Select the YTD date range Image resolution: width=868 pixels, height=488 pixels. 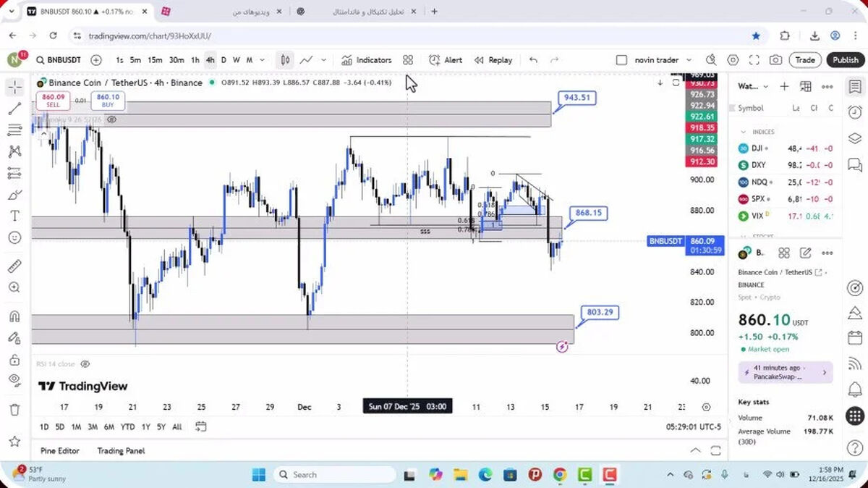click(x=128, y=426)
